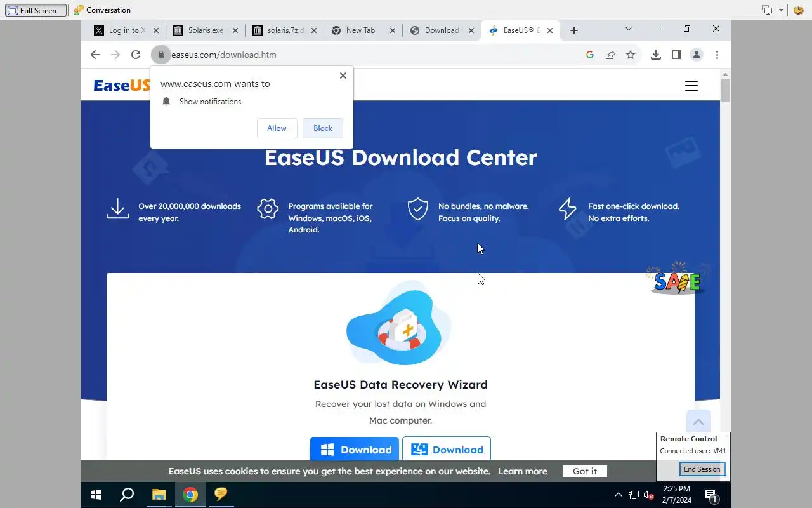The width and height of the screenshot is (812, 508).
Task: End the remote control session
Action: coord(702,469)
